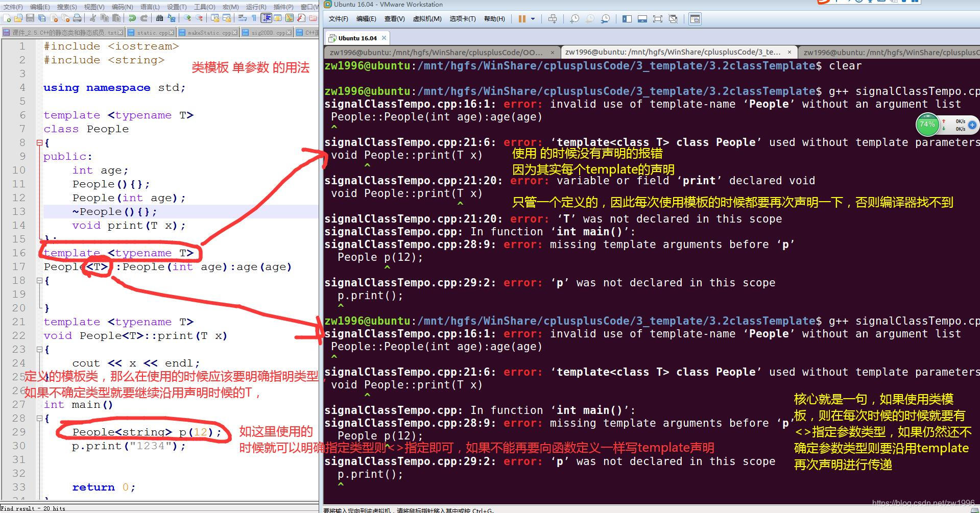
Task: Open the Notepad++ 运行(R) menu
Action: coord(256,7)
